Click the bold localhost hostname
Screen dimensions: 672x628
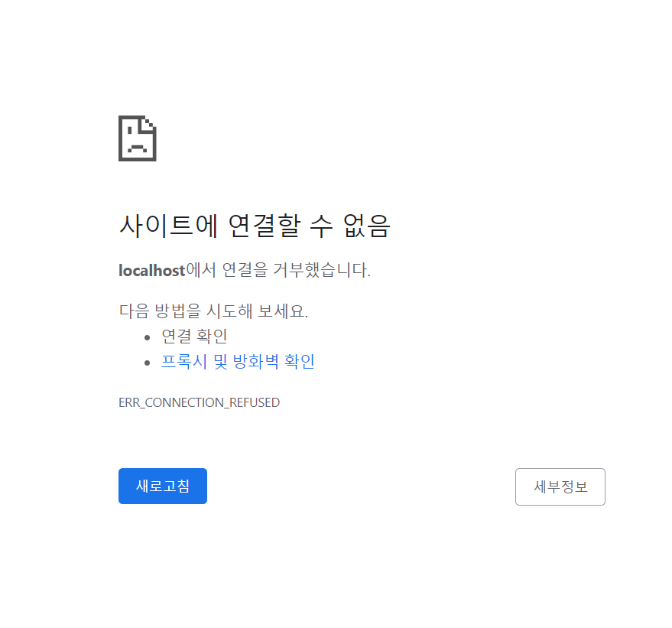tap(151, 271)
